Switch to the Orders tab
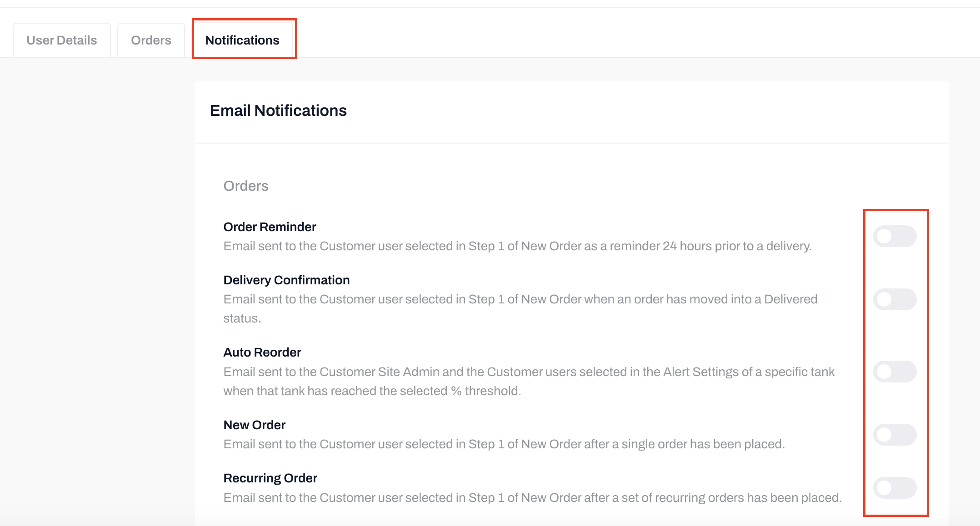The image size is (980, 526). pyautogui.click(x=151, y=40)
